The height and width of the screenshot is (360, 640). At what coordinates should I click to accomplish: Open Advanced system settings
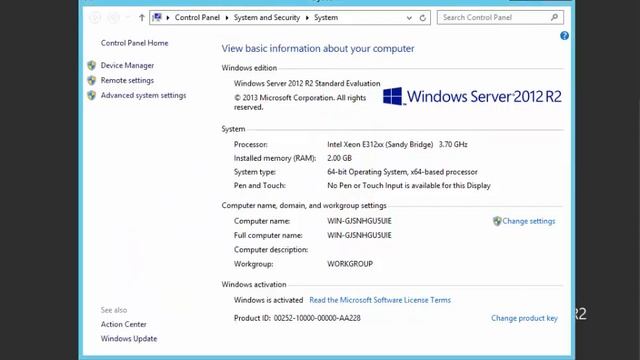(x=143, y=96)
